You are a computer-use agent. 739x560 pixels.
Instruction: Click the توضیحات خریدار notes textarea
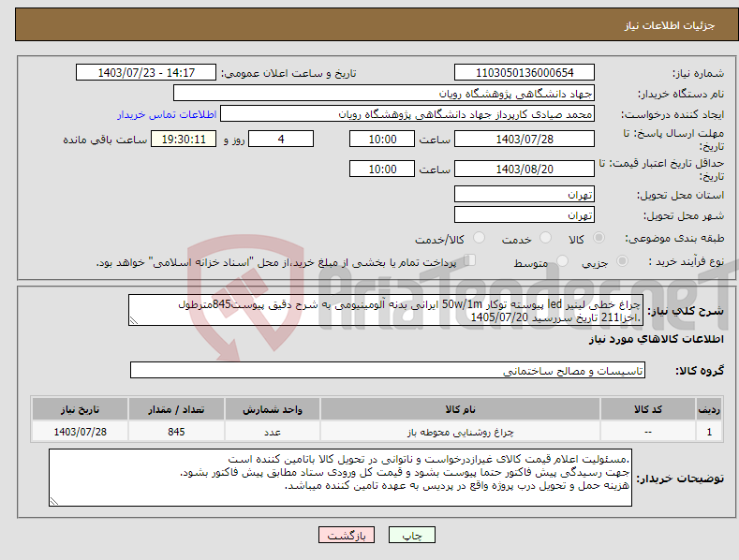click(340, 478)
